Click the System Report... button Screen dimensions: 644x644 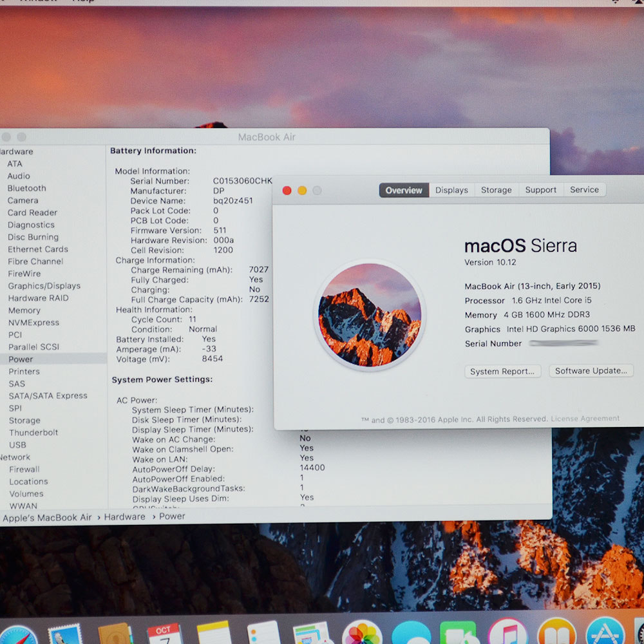pos(503,372)
